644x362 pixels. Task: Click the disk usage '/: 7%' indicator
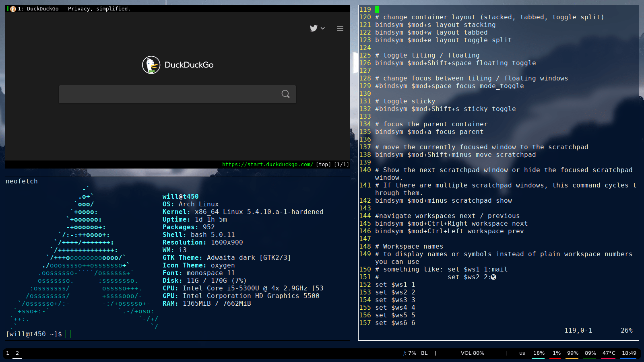(x=410, y=353)
